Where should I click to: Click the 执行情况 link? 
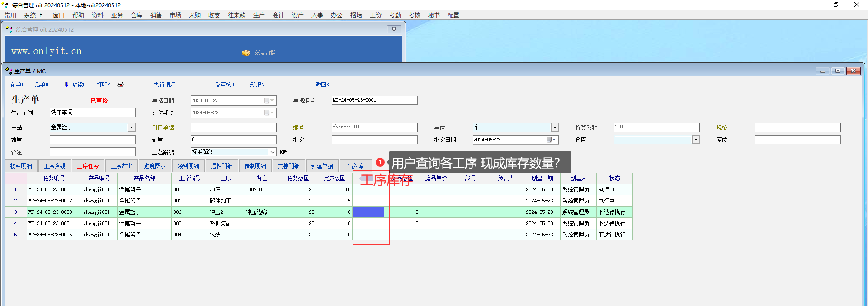165,85
